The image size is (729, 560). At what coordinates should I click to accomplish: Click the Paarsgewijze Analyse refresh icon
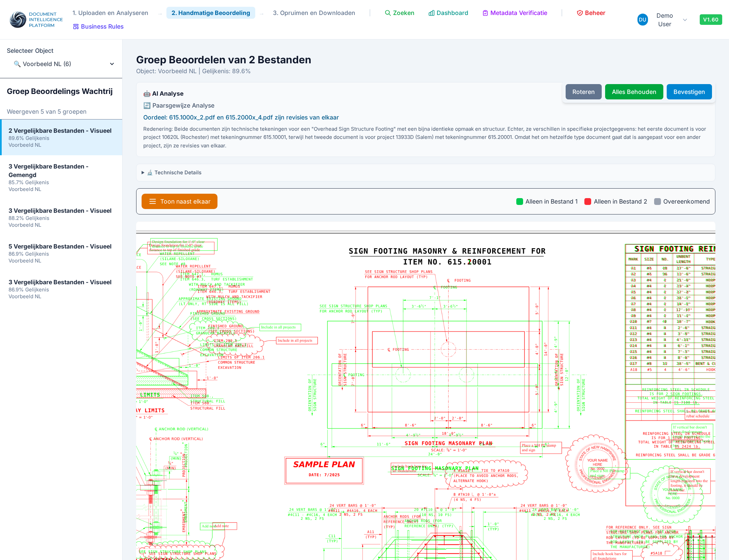pyautogui.click(x=147, y=106)
